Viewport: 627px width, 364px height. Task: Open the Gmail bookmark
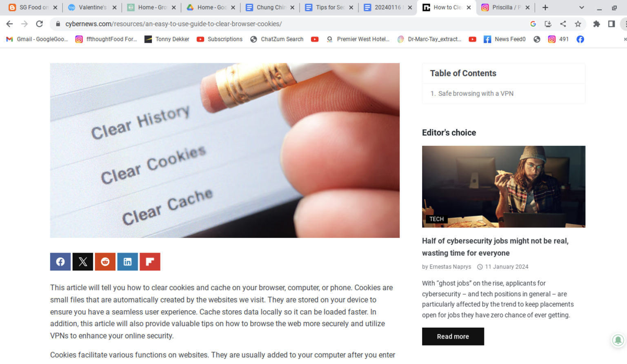coord(37,39)
